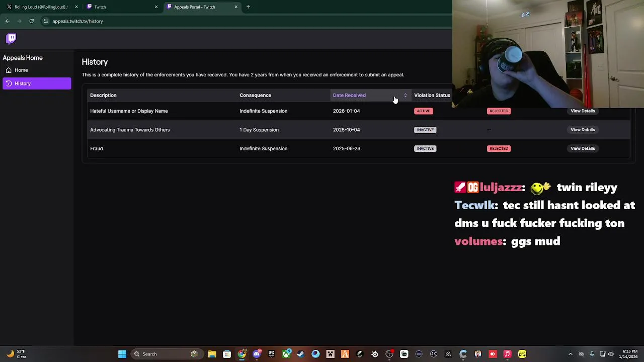The width and height of the screenshot is (644, 362).
Task: Close the Appeals Portal tab
Action: [x=236, y=7]
